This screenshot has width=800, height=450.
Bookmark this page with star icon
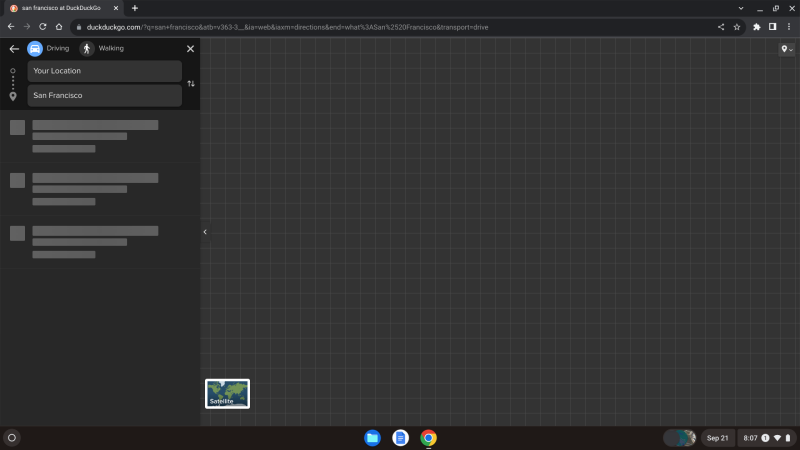tap(737, 27)
